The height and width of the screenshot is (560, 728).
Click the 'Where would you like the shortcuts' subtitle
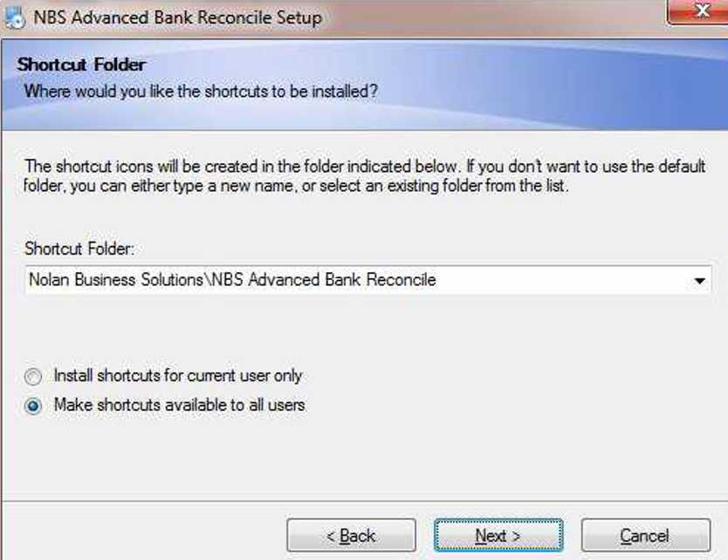(201, 91)
